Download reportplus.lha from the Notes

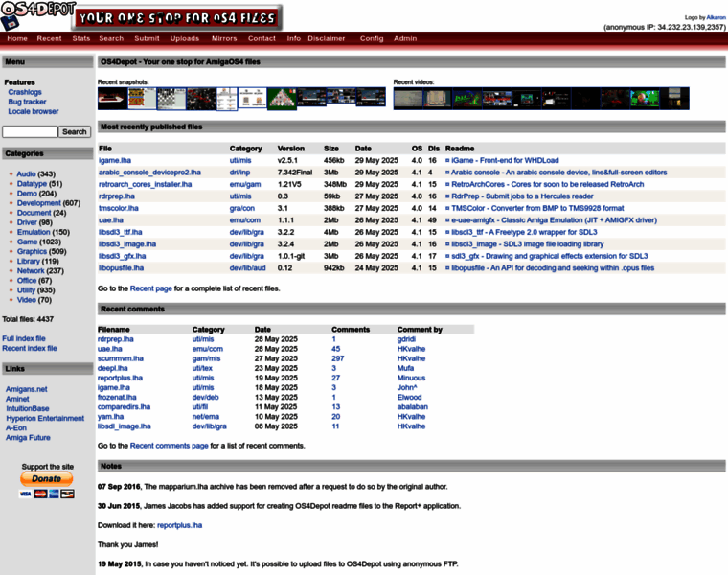pos(180,525)
